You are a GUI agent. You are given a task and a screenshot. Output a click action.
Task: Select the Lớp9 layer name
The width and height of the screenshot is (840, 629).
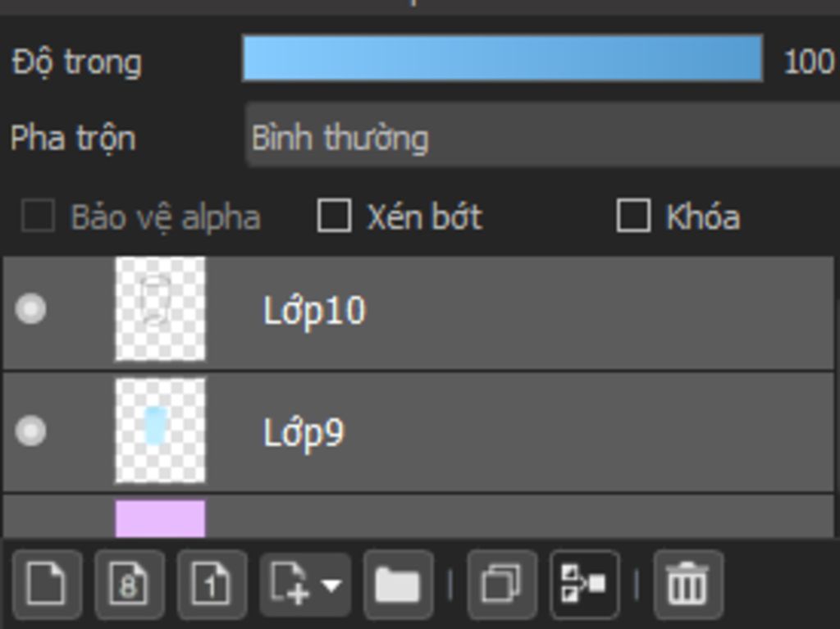click(x=304, y=433)
